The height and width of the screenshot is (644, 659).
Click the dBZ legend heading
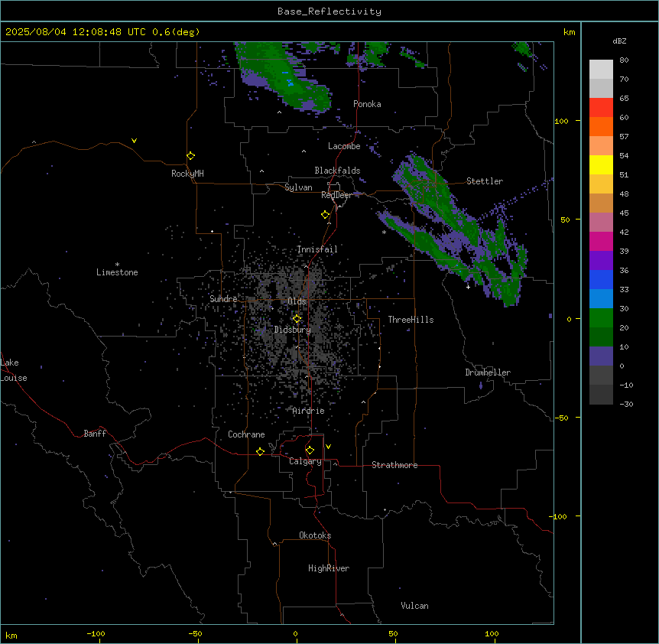click(619, 41)
